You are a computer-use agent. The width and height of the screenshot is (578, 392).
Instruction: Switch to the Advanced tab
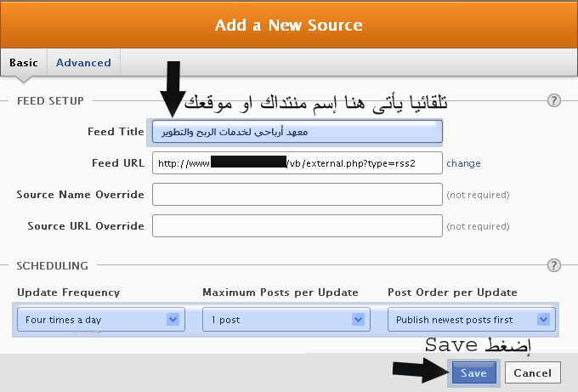(83, 63)
